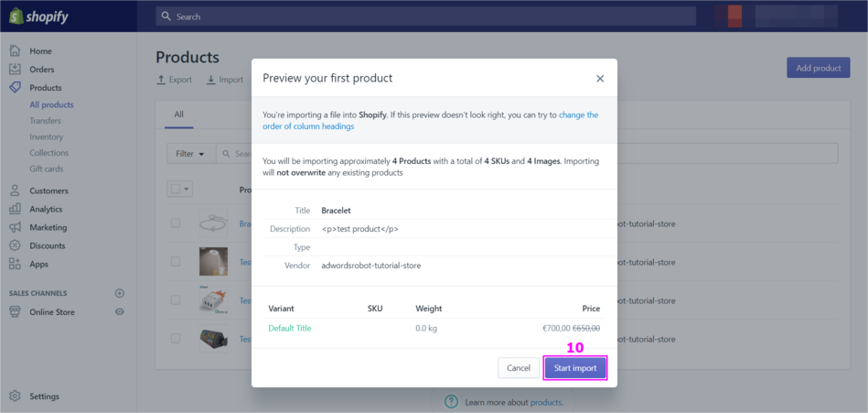
Task: Click the Apps grid icon
Action: (15, 264)
